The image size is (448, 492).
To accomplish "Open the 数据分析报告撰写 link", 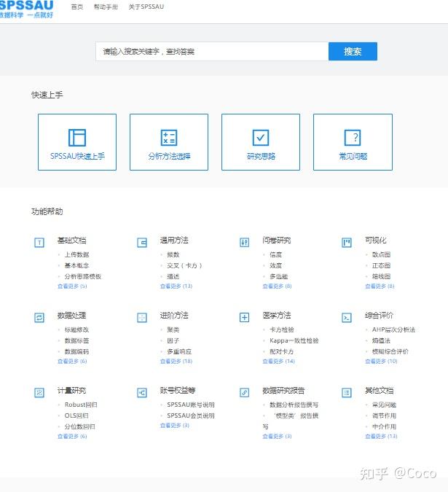I will (x=294, y=405).
